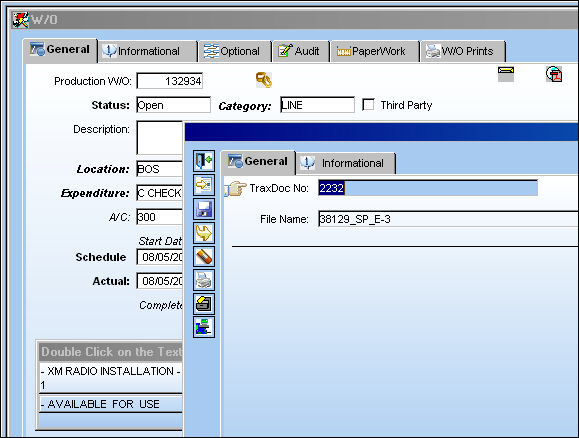Click the Expenditure field showing C CHECK
Viewport: 579px width, 438px height.
[160, 193]
